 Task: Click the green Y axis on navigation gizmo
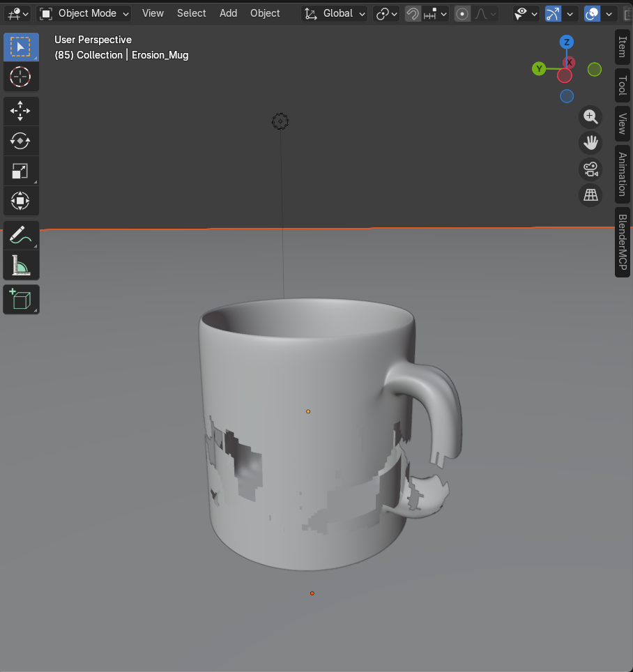pos(538,69)
